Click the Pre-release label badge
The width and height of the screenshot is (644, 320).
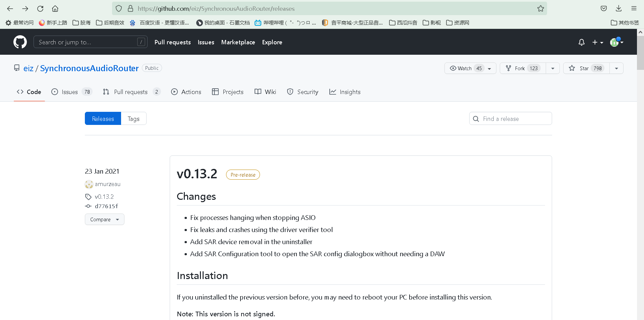coord(243,175)
